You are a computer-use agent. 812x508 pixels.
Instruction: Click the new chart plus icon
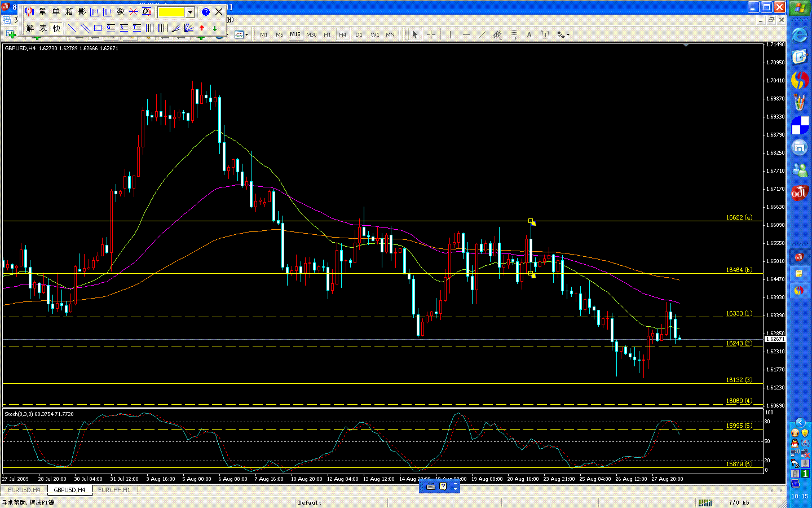tap(10, 35)
